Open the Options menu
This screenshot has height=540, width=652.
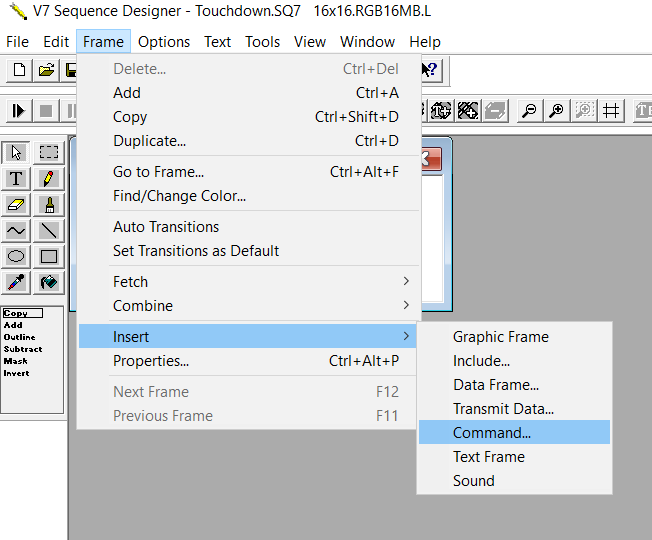(164, 42)
